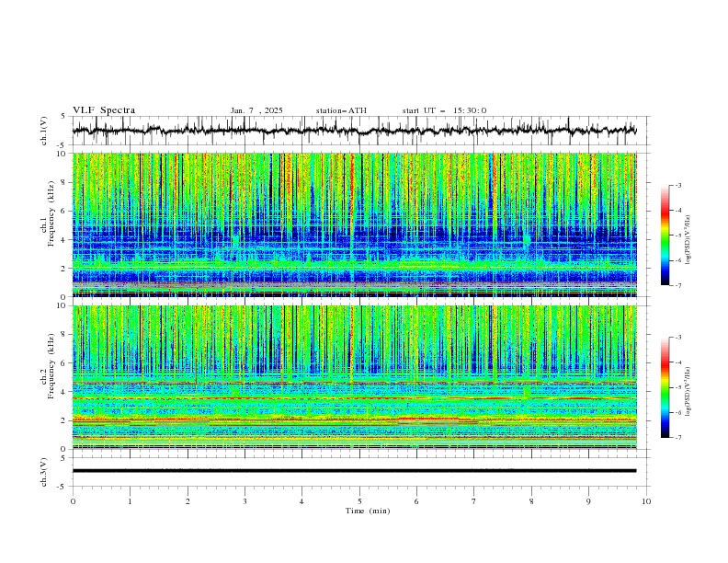Click the ch.1 spectrogram color scale bar

click(x=665, y=235)
